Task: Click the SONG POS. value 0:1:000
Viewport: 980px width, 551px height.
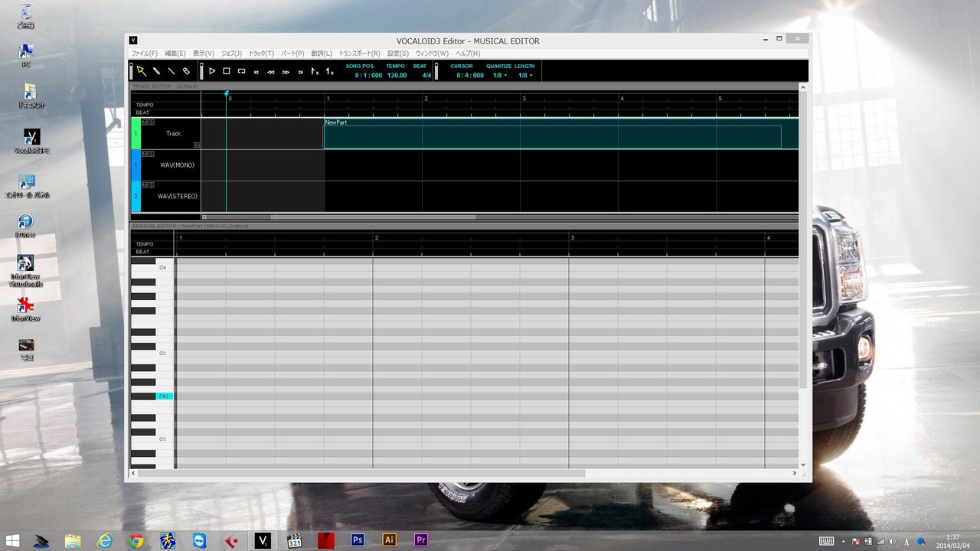Action: (x=370, y=75)
